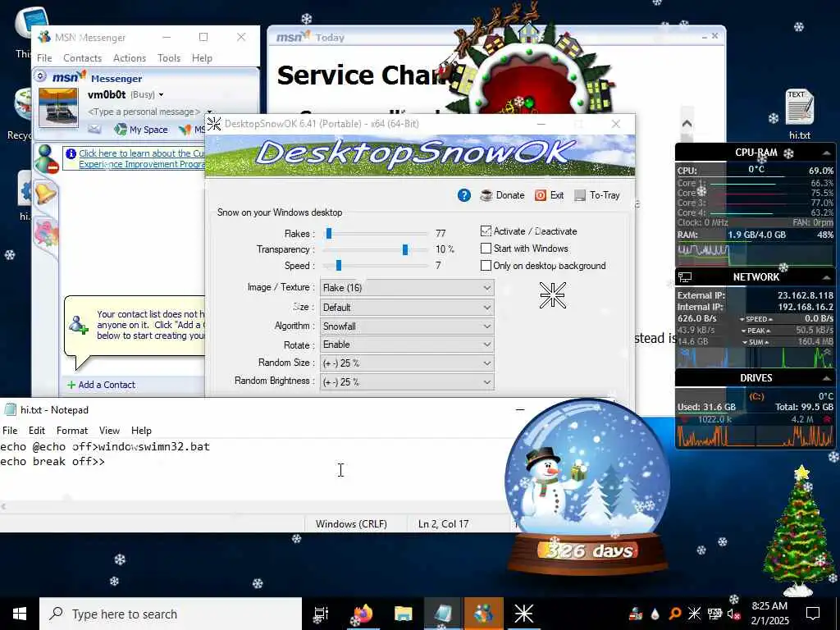
Task: Click the personal message field in Messenger
Action: (144, 112)
